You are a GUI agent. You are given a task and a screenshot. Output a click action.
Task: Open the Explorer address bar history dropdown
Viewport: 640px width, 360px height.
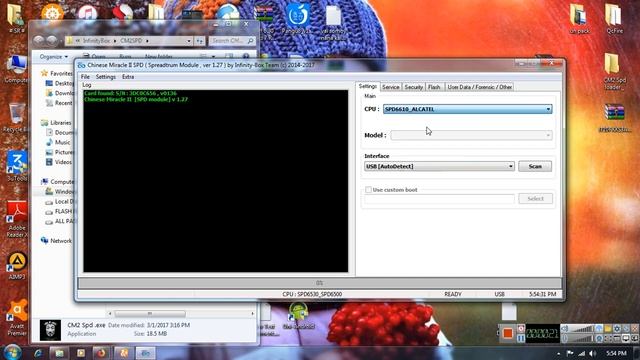pos(189,41)
